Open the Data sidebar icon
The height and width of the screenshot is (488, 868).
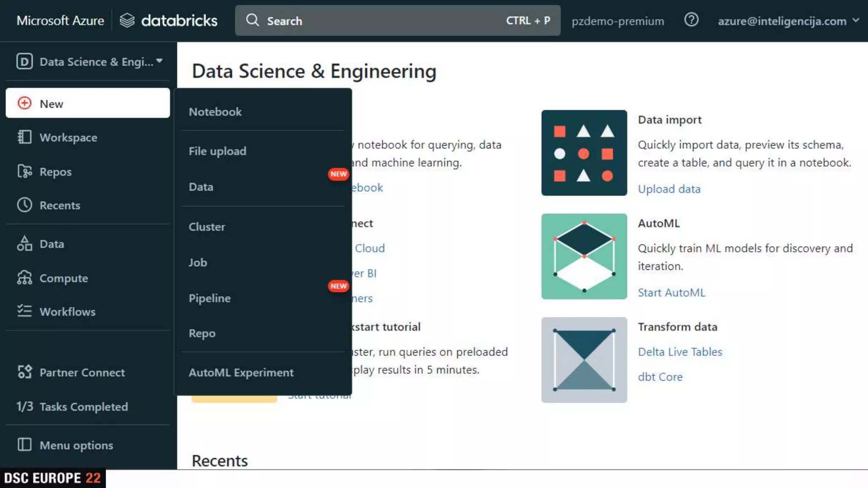25,244
